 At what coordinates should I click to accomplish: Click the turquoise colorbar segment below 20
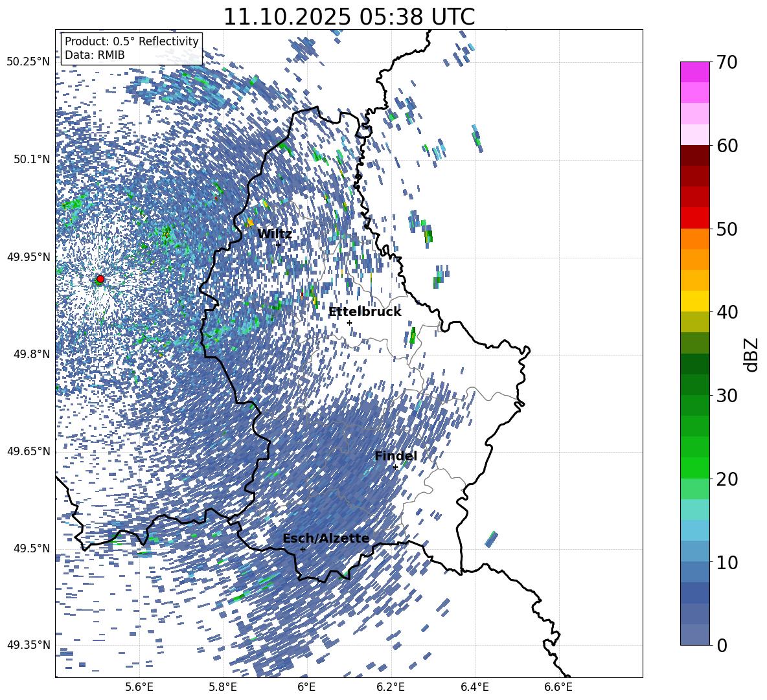coord(694,510)
